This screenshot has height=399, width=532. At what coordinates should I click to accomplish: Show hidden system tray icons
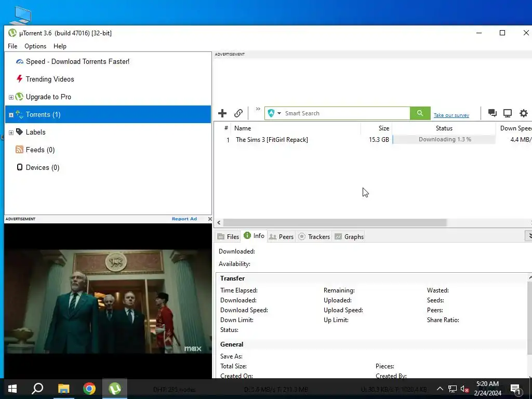pyautogui.click(x=440, y=389)
